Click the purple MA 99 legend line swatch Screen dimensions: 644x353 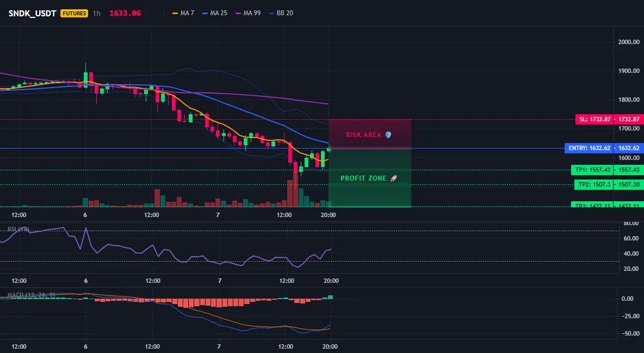pos(238,13)
